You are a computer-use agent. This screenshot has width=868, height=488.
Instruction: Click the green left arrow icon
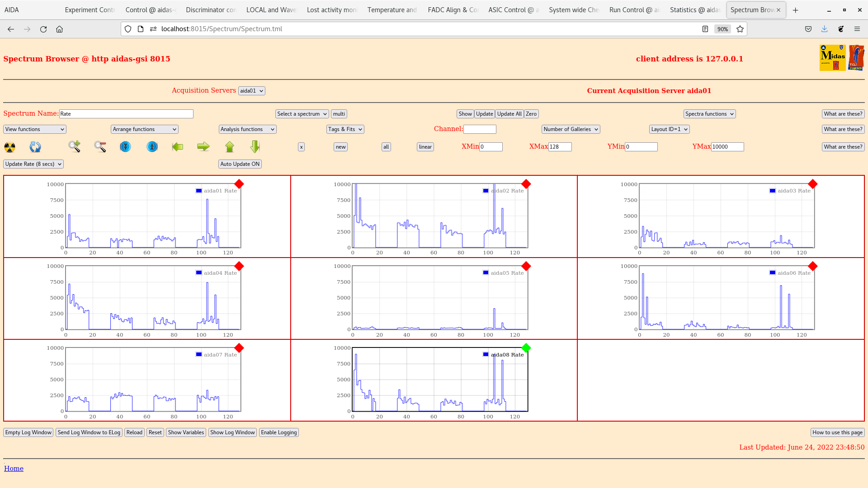(178, 146)
